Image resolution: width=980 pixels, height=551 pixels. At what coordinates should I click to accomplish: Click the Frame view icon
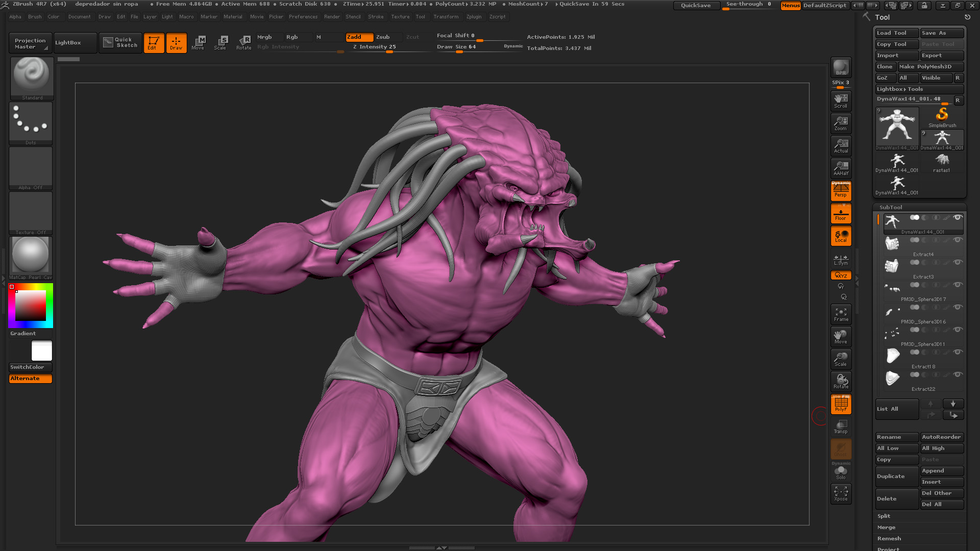(x=841, y=314)
